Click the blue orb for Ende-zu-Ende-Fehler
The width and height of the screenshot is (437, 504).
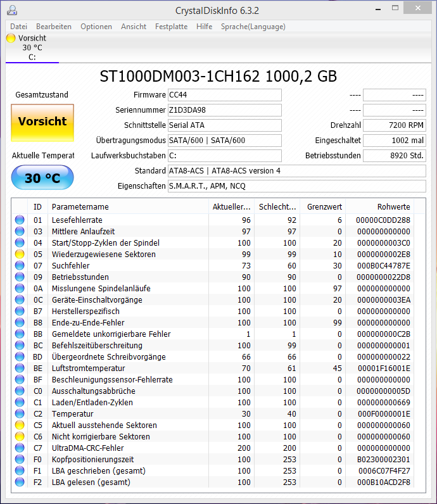[20, 322]
